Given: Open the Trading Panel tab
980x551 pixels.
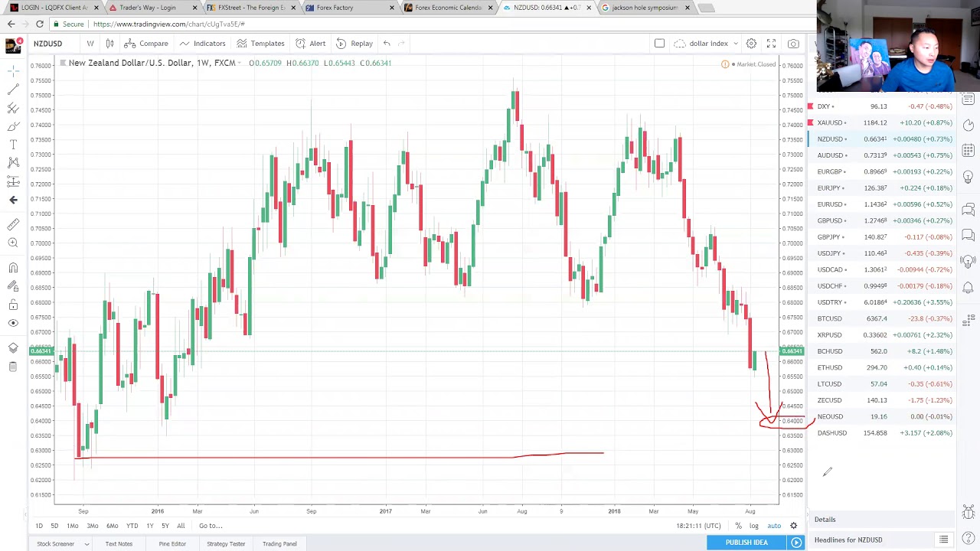Looking at the screenshot, I should 279,544.
